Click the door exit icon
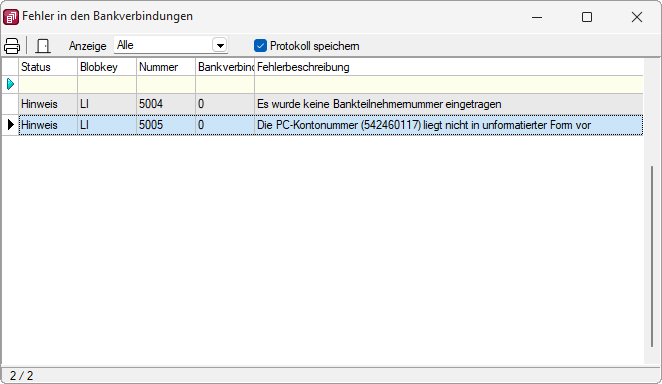Viewport: 662px width, 384px height. 43,46
